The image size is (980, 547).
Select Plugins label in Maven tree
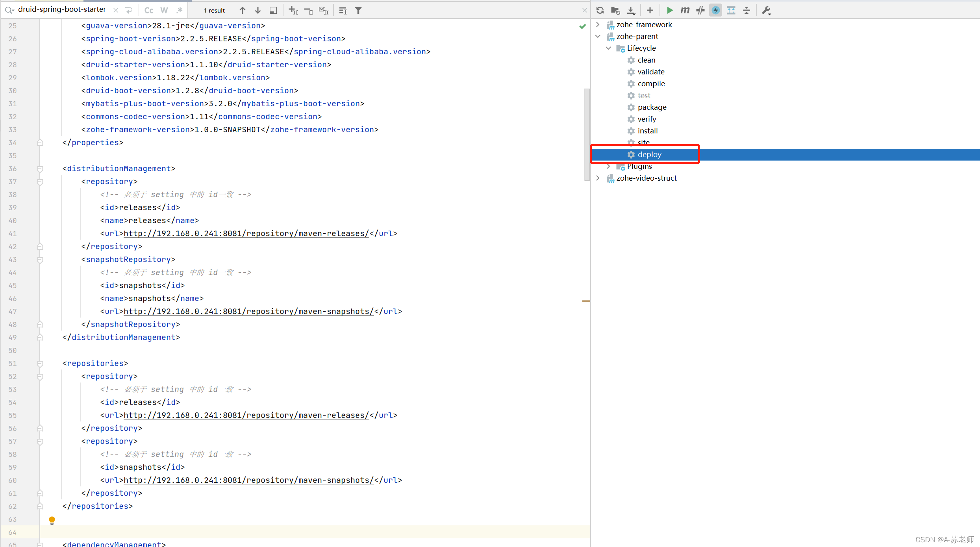pos(639,166)
